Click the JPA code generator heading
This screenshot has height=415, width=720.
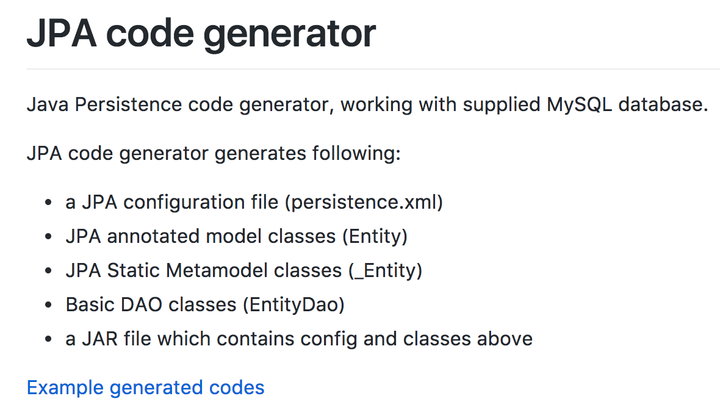pyautogui.click(x=201, y=34)
